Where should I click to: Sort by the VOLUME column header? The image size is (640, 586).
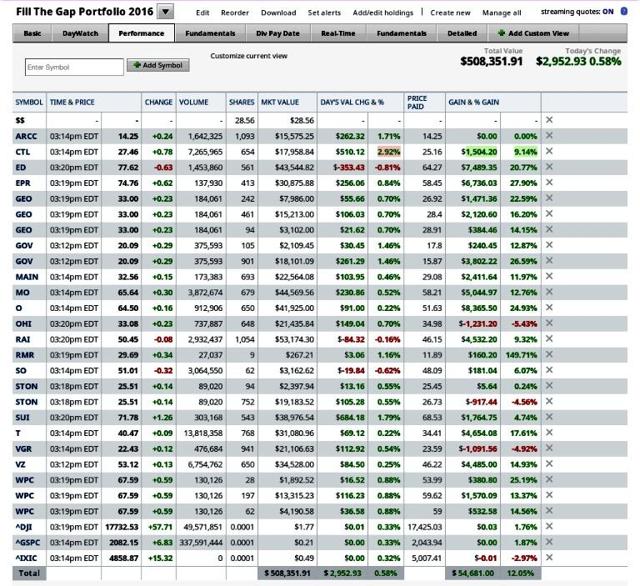[193, 102]
